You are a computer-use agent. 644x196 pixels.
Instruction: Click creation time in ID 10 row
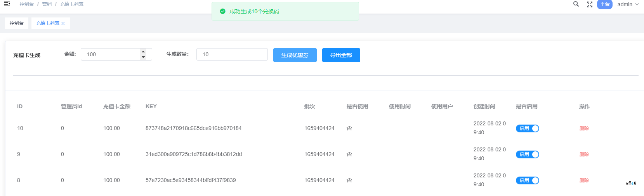[490, 128]
